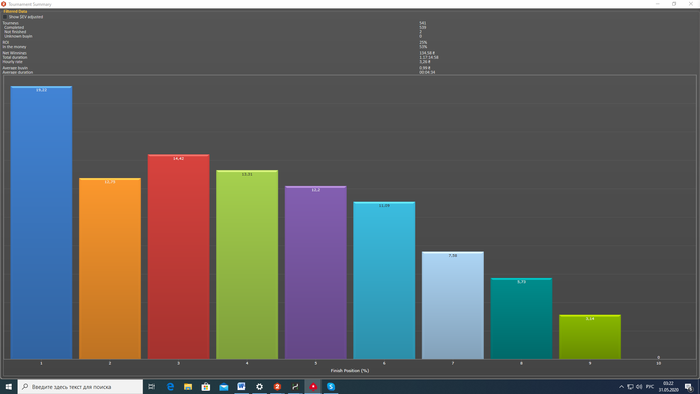The image size is (700, 394).
Task: Click the Filtered Data heading
Action: click(15, 12)
